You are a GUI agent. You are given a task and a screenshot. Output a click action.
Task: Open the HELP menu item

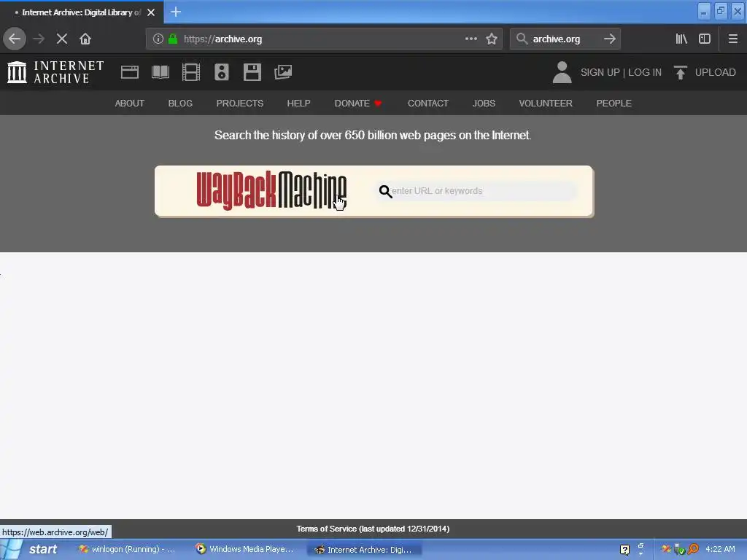point(298,104)
